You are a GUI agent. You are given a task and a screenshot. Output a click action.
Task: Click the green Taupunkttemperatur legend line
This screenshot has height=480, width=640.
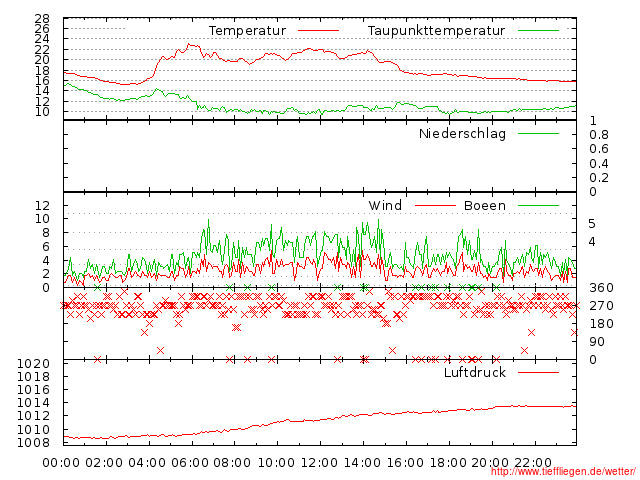tap(538, 31)
